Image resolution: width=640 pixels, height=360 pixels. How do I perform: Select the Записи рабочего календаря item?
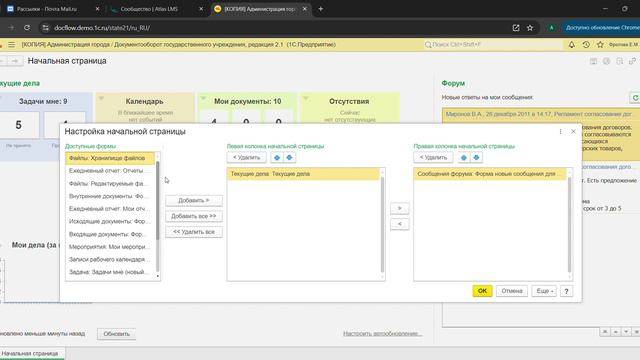pyautogui.click(x=110, y=260)
